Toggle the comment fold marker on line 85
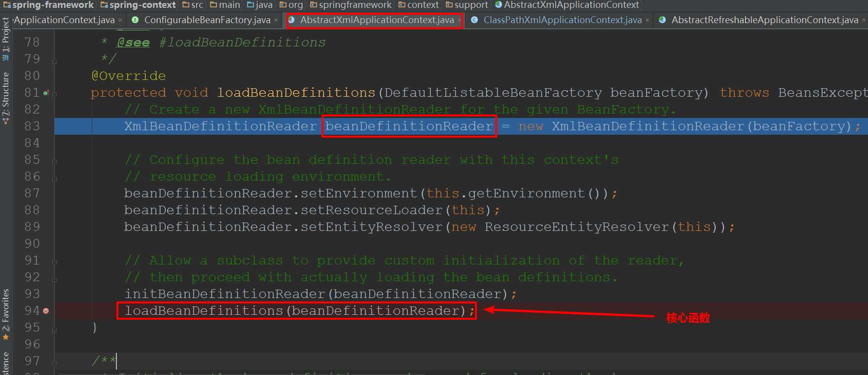The width and height of the screenshot is (868, 375). [55, 161]
